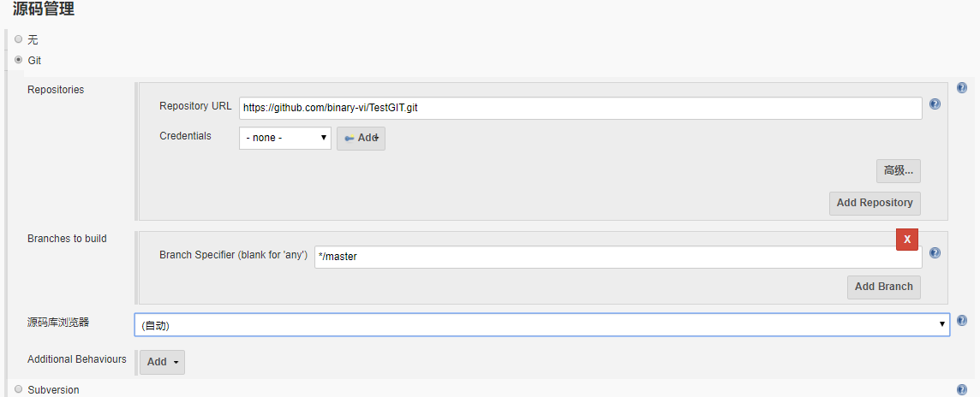This screenshot has height=397, width=980.
Task: Show help for Repository URL field
Action: coord(935,104)
